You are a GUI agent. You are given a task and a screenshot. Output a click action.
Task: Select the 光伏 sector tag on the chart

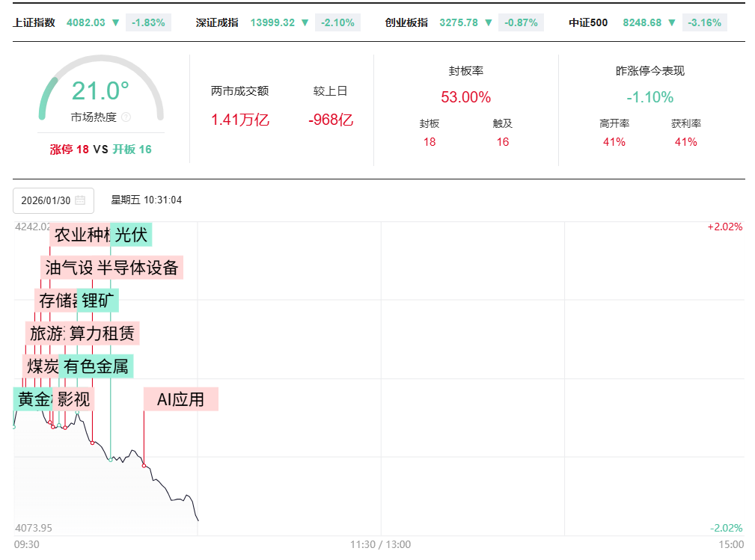(131, 235)
